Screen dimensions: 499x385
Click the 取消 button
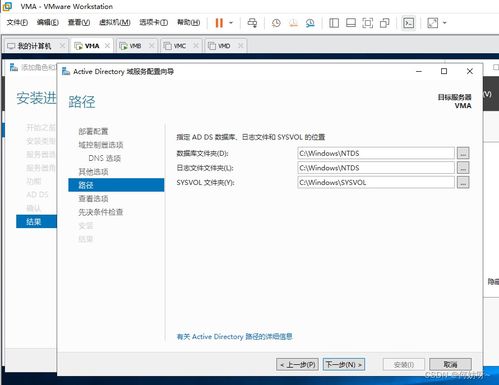pos(450,364)
